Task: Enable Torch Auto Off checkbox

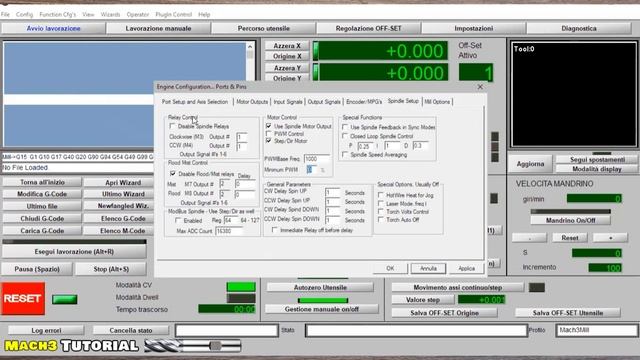Action: 381,220
